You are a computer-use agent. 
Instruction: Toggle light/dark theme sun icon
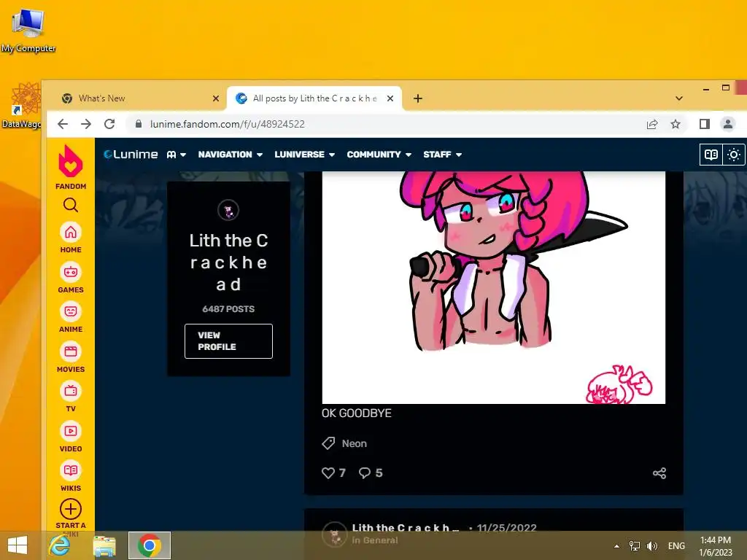734,155
